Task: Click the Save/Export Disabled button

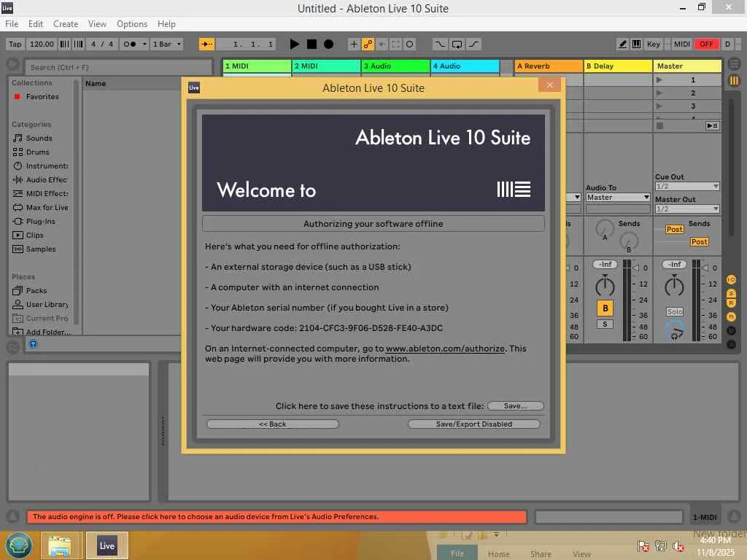Action: click(x=474, y=424)
